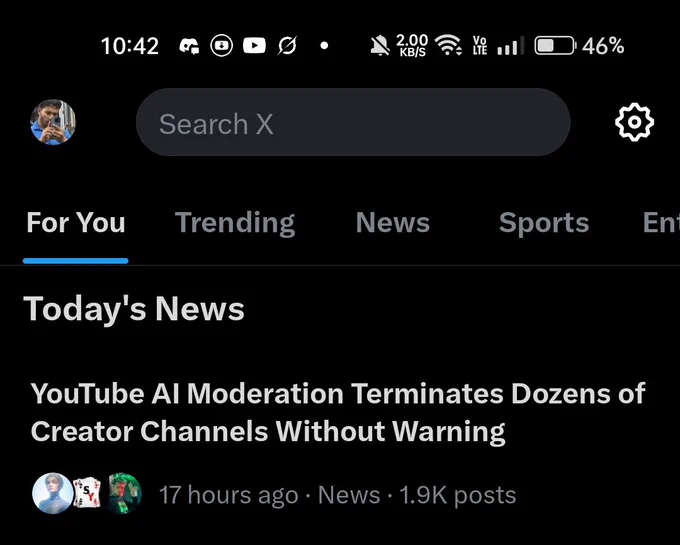Open the settings gear icon
The width and height of the screenshot is (680, 545).
[633, 123]
